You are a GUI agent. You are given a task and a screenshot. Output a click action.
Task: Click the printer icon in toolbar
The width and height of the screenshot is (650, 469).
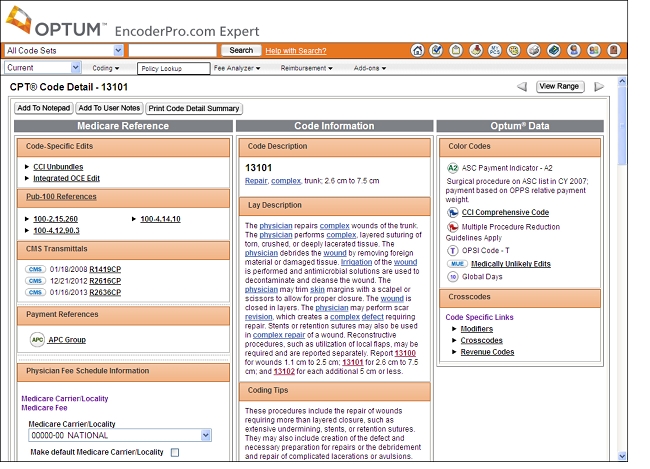tap(534, 51)
